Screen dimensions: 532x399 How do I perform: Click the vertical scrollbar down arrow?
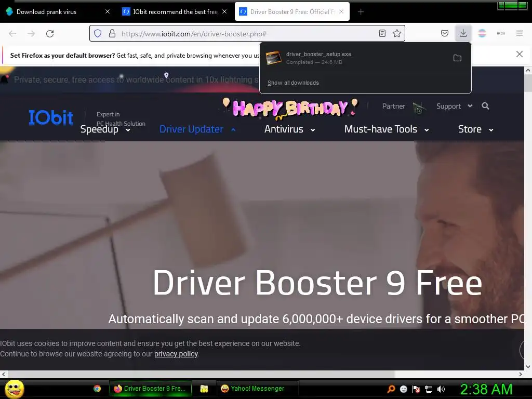(528, 366)
